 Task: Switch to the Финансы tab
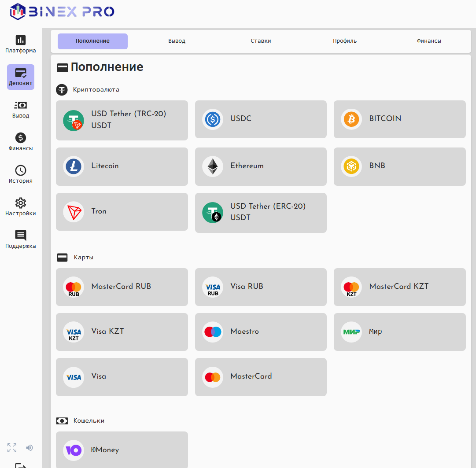[x=429, y=41]
